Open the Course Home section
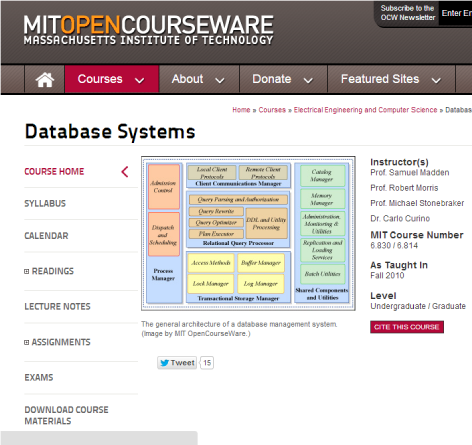 click(x=54, y=171)
